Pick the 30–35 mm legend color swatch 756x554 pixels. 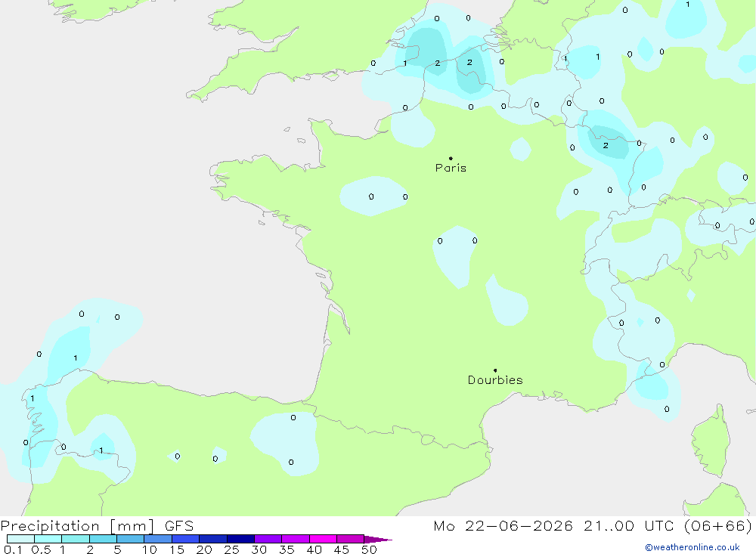tap(268, 539)
